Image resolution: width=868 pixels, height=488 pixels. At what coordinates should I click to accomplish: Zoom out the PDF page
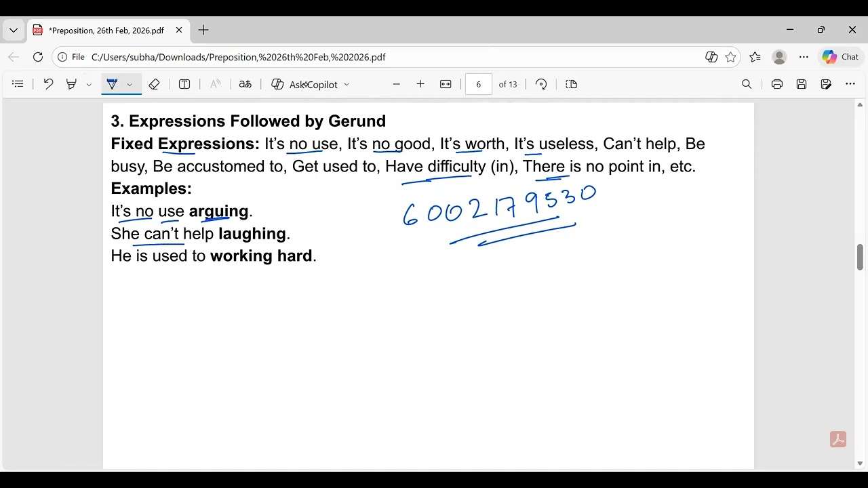(x=397, y=84)
